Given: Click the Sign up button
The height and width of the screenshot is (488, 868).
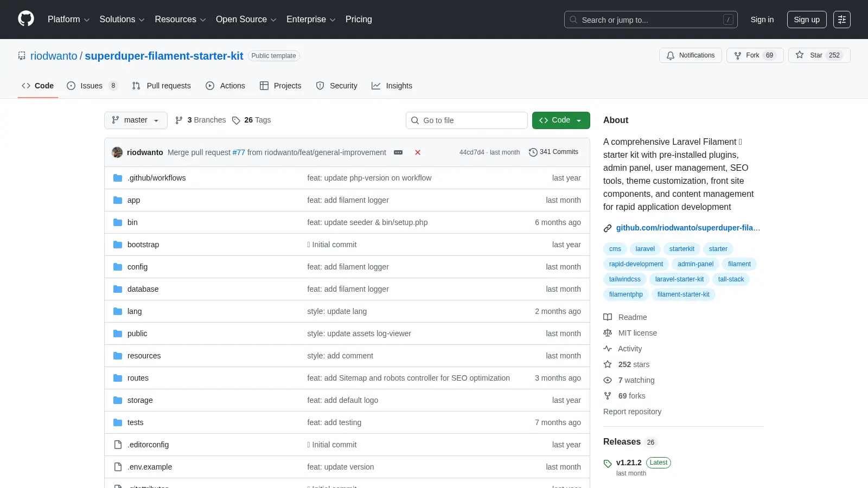Looking at the screenshot, I should (807, 20).
